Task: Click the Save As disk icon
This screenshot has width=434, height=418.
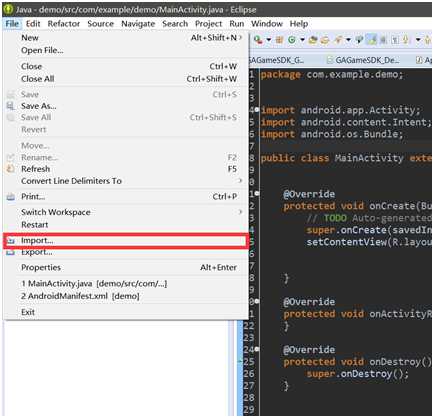Action: tap(11, 106)
